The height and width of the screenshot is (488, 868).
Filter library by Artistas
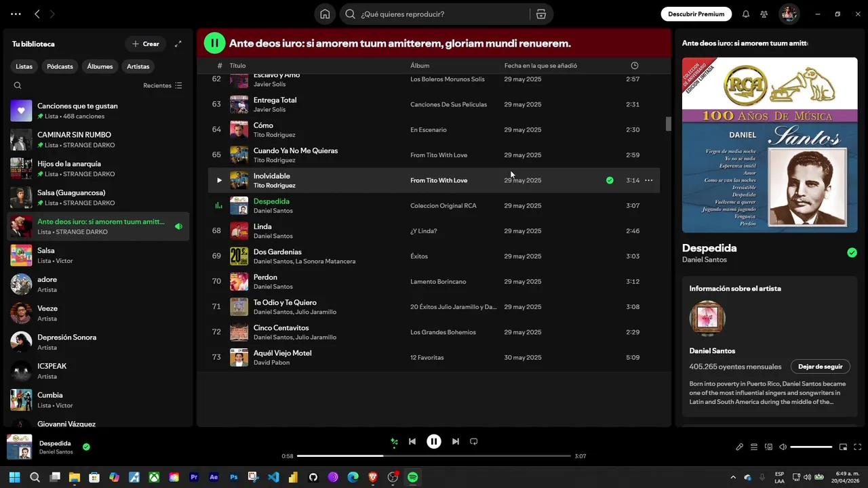(x=138, y=66)
